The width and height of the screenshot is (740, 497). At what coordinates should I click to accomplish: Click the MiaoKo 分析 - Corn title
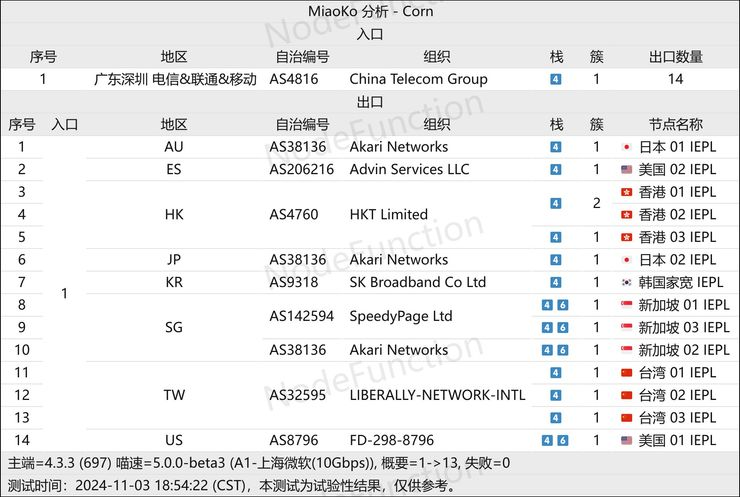[x=370, y=11]
